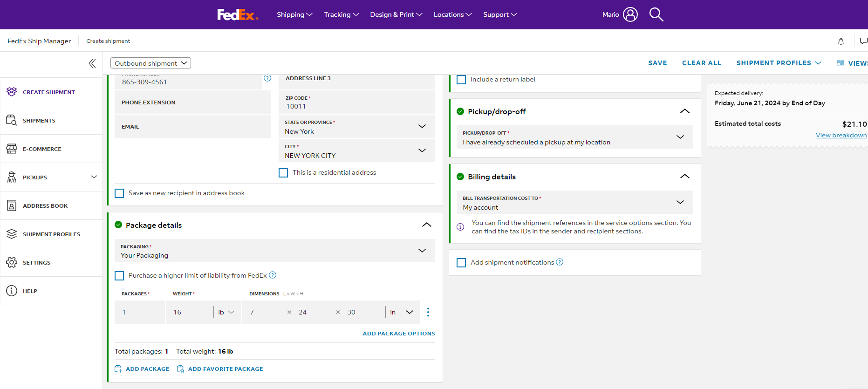Click the Shipments box icon

[12, 120]
